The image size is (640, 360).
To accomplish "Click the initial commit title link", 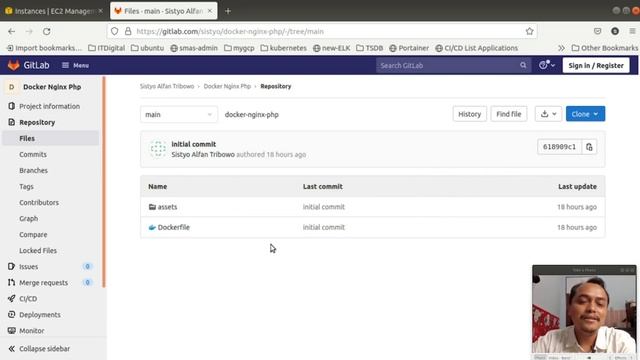I will click(193, 144).
